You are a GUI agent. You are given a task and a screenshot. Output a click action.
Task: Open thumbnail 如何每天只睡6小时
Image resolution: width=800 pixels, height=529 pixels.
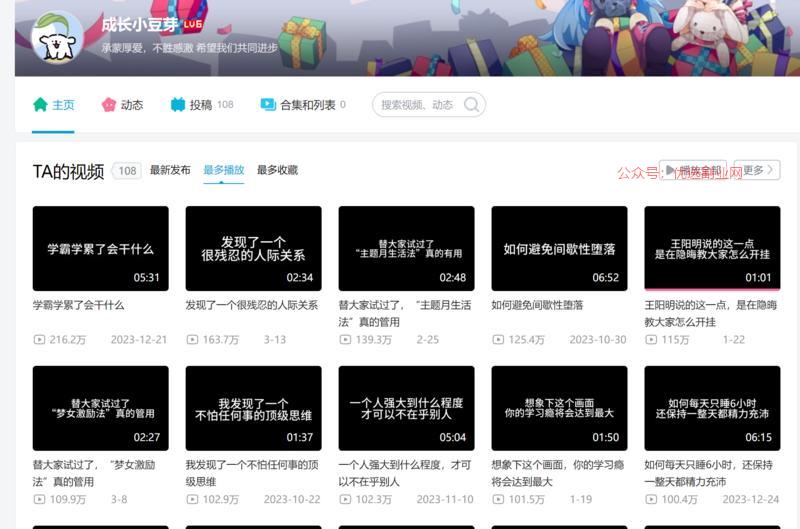click(x=712, y=408)
